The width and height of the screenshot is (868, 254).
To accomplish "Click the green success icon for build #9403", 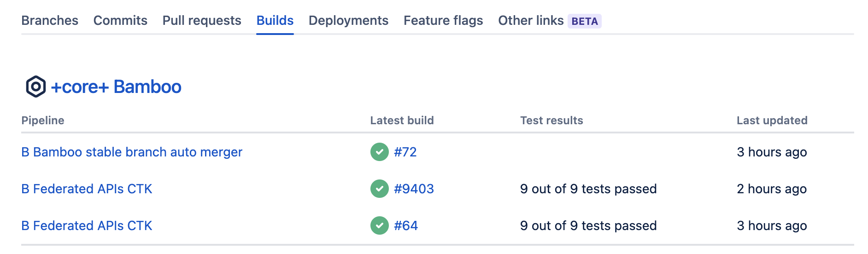I will 380,189.
